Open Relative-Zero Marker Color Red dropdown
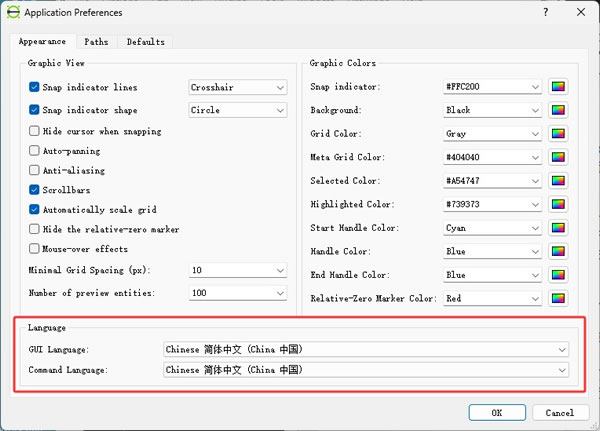600x431 pixels. 492,299
